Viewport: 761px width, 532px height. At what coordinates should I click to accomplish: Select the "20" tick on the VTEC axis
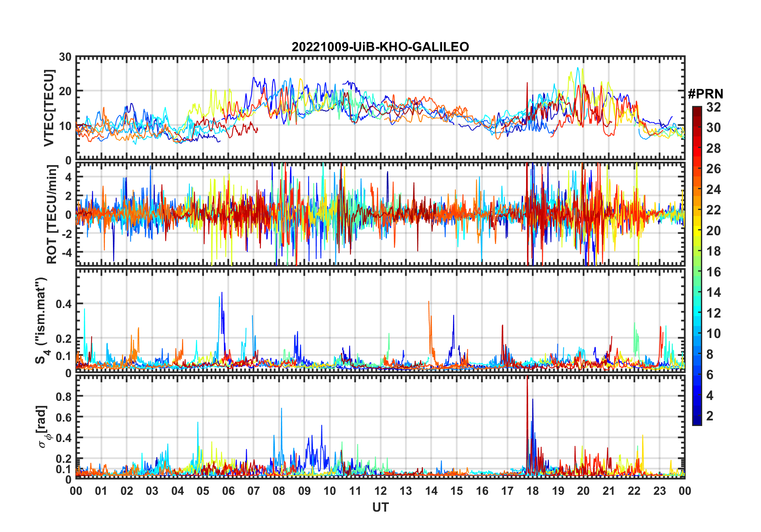point(65,91)
